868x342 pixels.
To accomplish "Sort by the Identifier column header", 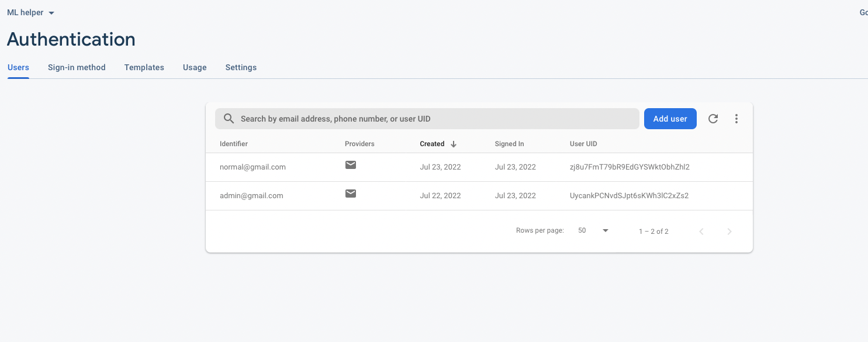I will tap(234, 144).
